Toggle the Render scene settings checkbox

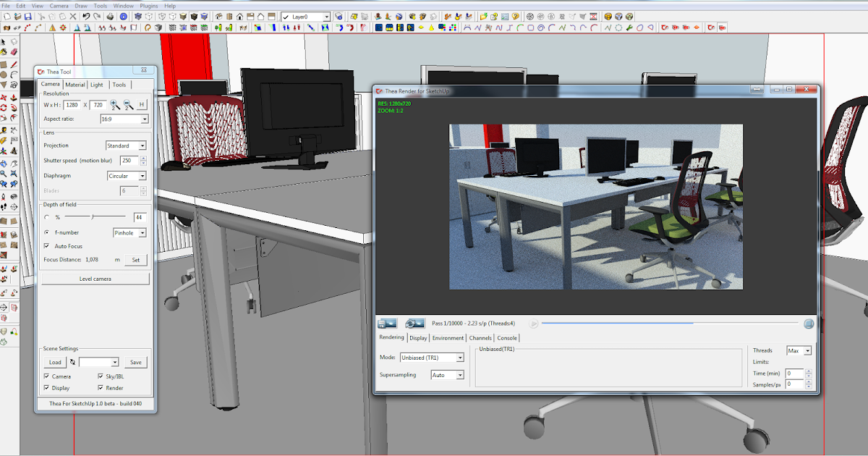tap(100, 388)
